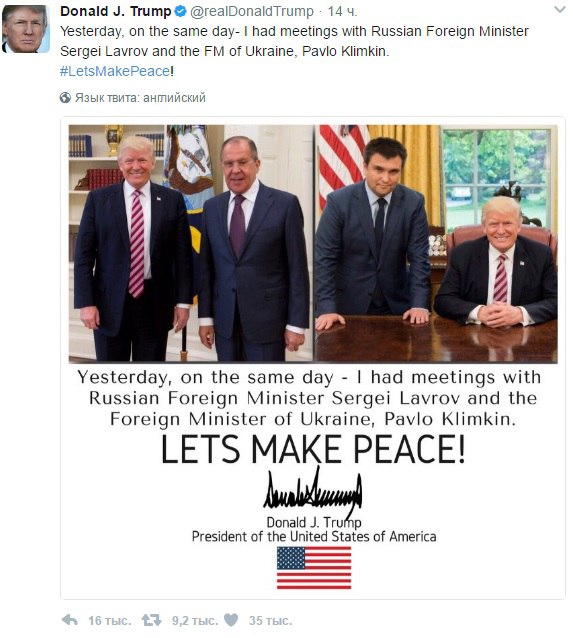
Task: Click the 9,2 тыс. retweet count
Action: [195, 621]
